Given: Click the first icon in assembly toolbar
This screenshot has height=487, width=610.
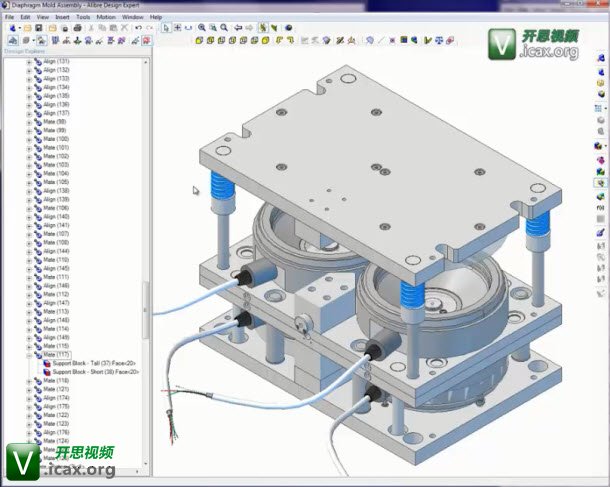Looking at the screenshot, I should click(13, 40).
